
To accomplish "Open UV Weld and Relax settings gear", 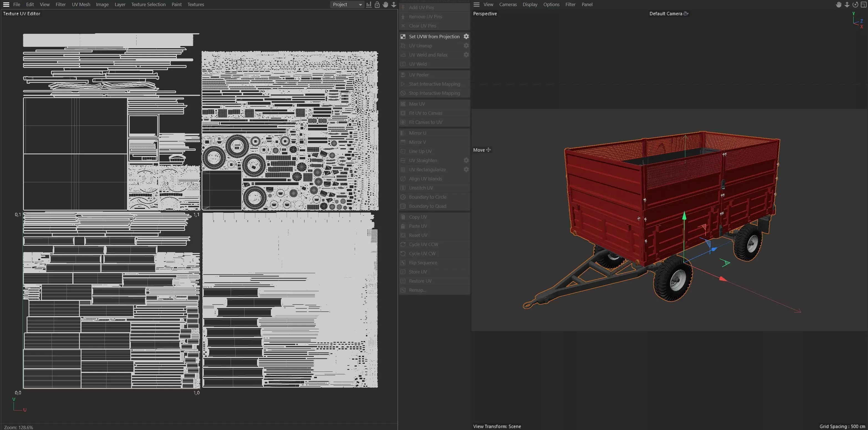I will tap(466, 55).
